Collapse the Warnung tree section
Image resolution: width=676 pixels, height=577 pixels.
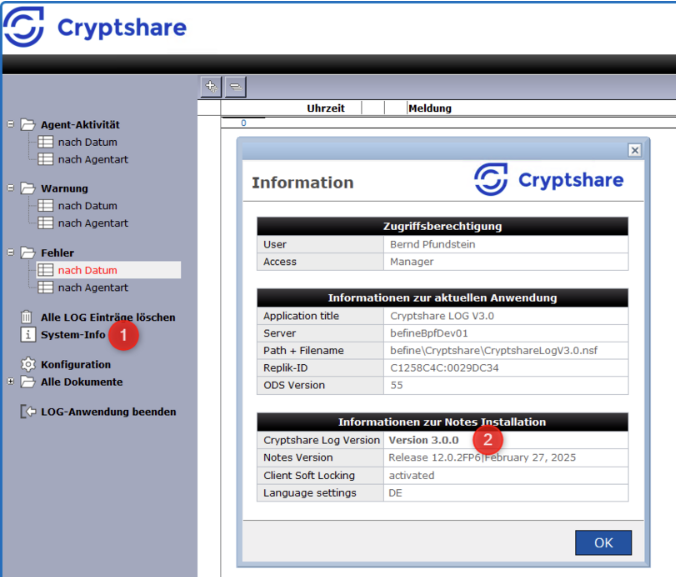tap(11, 188)
